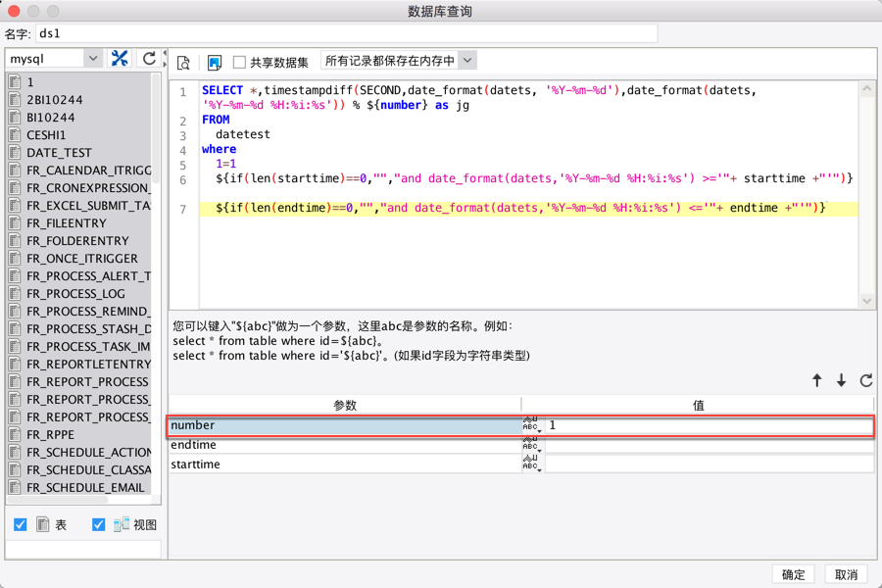Open type selector for starttime parameter
Viewport: 882px width, 588px height.
coord(532,465)
